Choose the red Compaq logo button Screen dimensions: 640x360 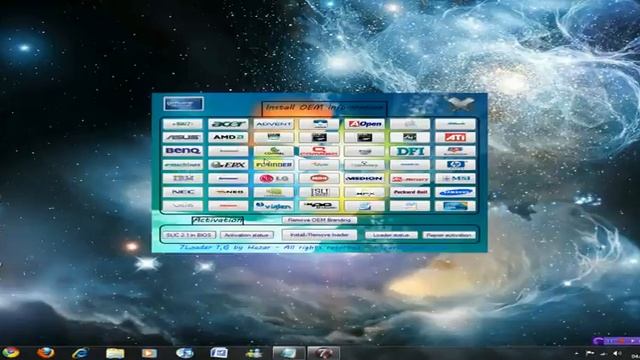[319, 151]
